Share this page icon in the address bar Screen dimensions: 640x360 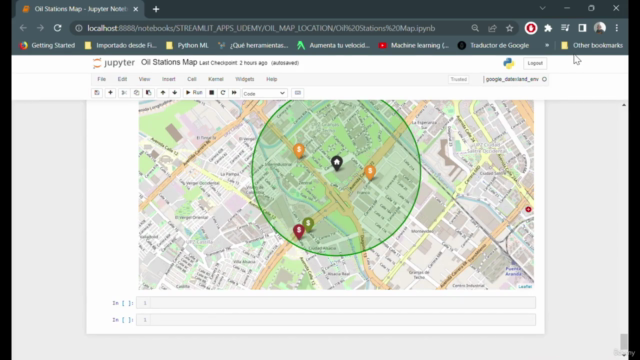pyautogui.click(x=492, y=28)
